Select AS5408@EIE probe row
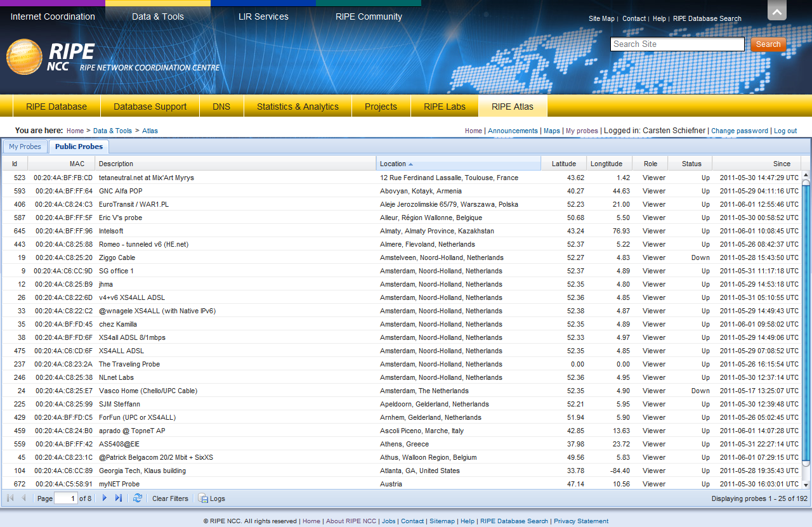 point(402,444)
